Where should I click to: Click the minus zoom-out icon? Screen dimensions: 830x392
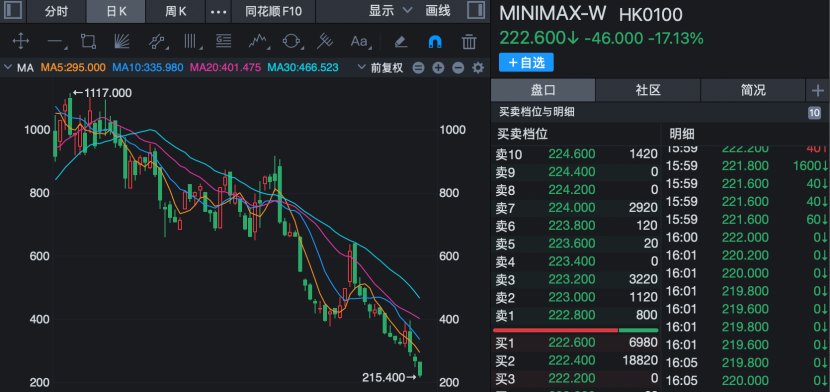(458, 68)
